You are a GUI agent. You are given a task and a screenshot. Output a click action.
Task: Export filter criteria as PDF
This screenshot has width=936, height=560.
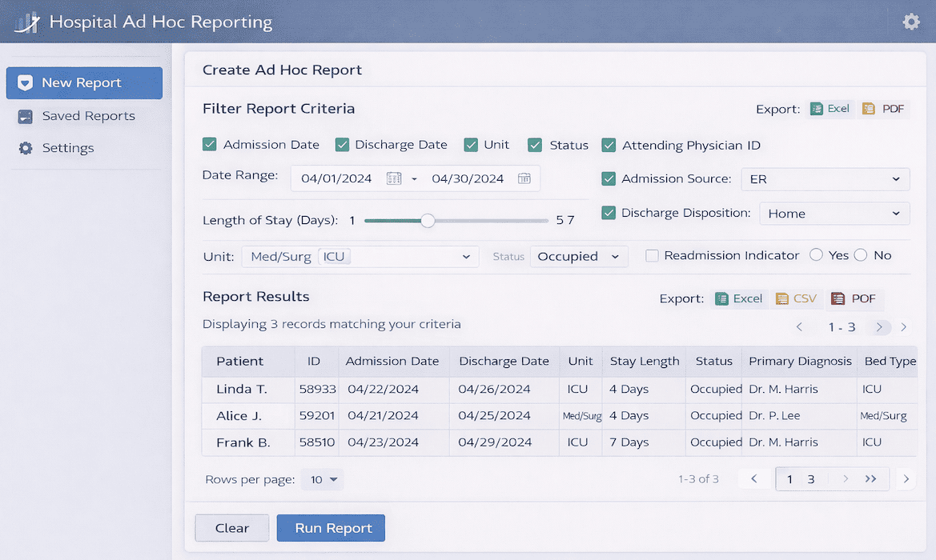coord(883,109)
